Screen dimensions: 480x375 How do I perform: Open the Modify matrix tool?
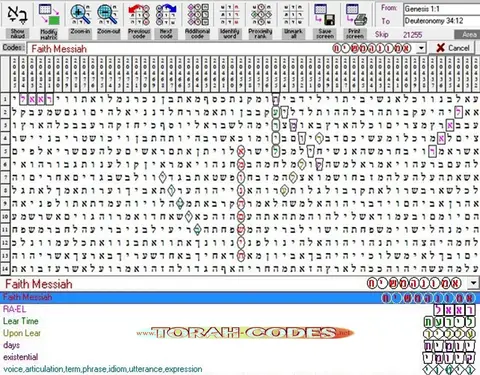click(49, 20)
